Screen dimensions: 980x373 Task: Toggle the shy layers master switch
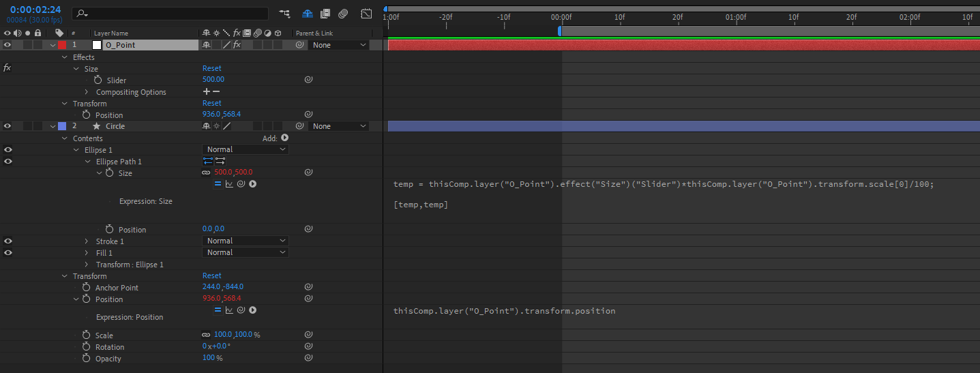click(x=308, y=14)
